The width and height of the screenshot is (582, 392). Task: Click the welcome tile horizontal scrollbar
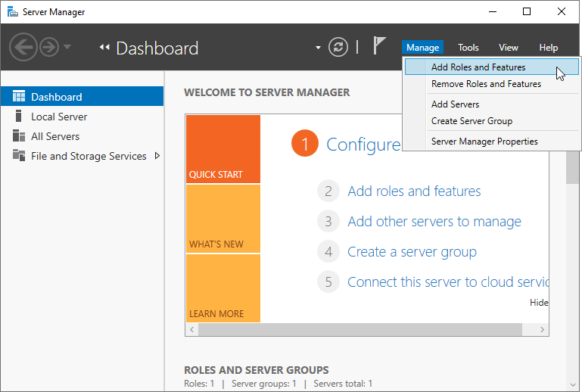pos(360,329)
